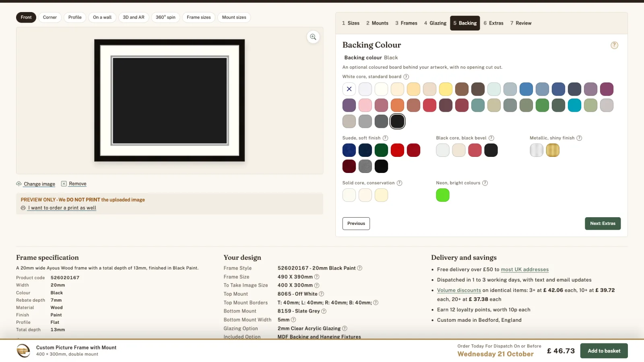The width and height of the screenshot is (644, 362).
Task: Click help icon next to White core, standard board
Action: [x=406, y=77]
